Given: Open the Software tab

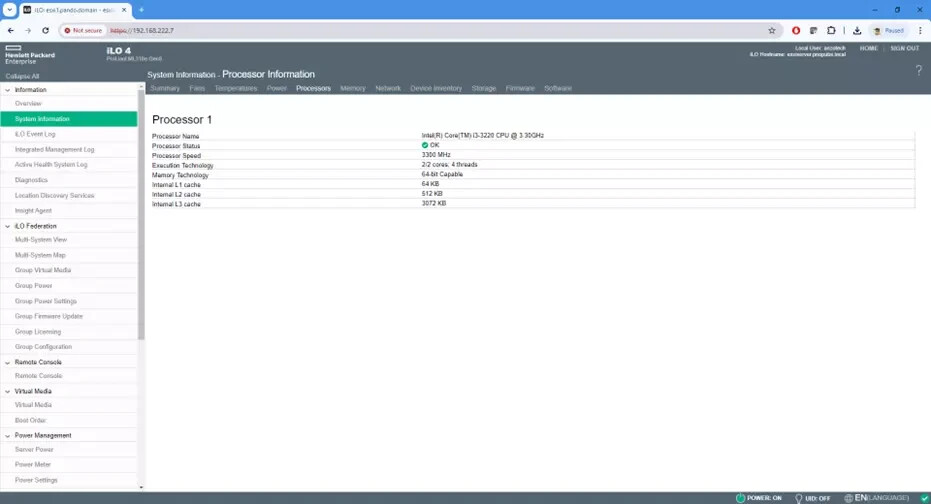Looking at the screenshot, I should click(558, 88).
